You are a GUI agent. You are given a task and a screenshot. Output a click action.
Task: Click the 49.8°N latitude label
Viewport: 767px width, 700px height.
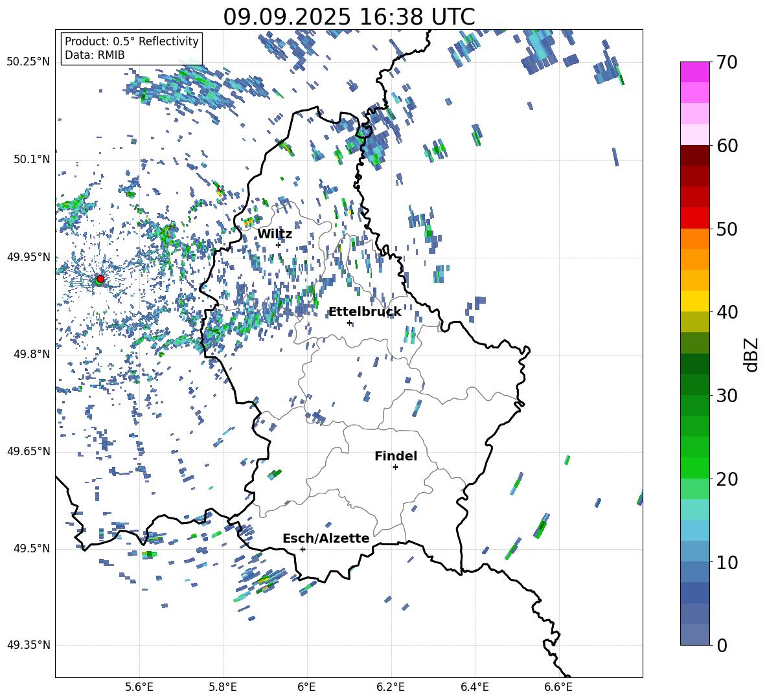click(x=31, y=354)
